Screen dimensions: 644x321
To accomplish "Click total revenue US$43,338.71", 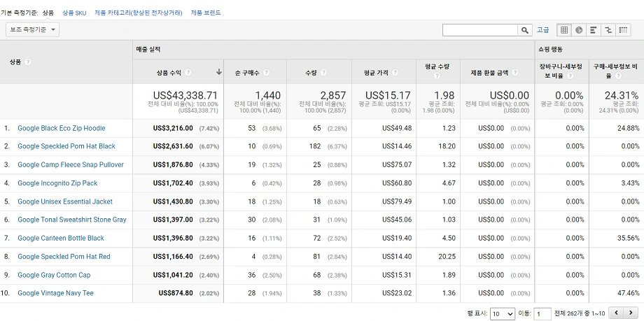I will point(185,96).
